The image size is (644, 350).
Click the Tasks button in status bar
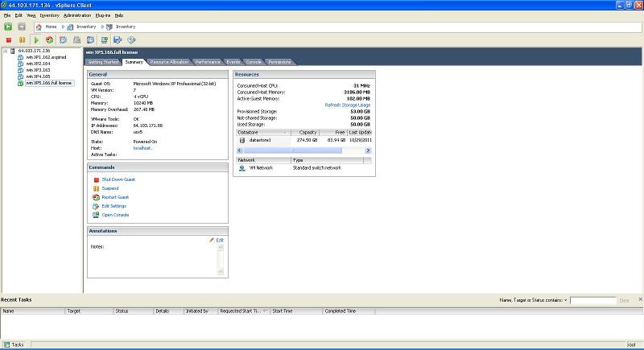click(14, 344)
